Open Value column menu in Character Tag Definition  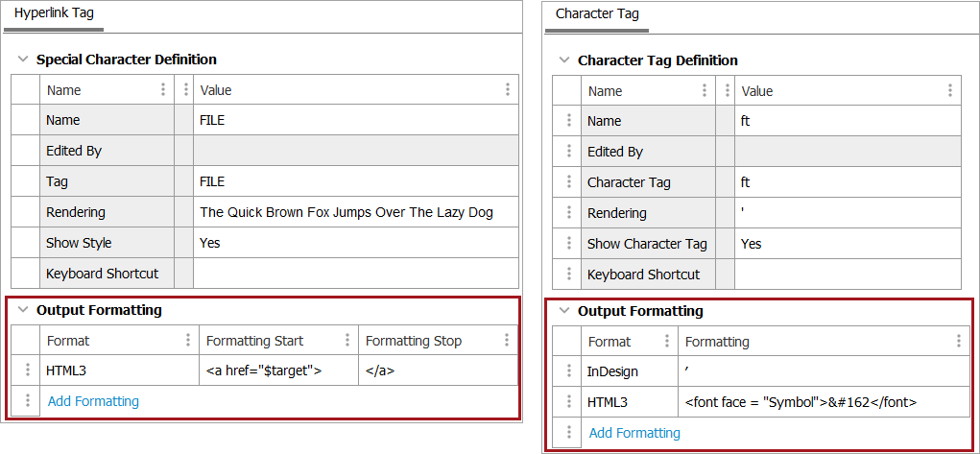coord(950,90)
